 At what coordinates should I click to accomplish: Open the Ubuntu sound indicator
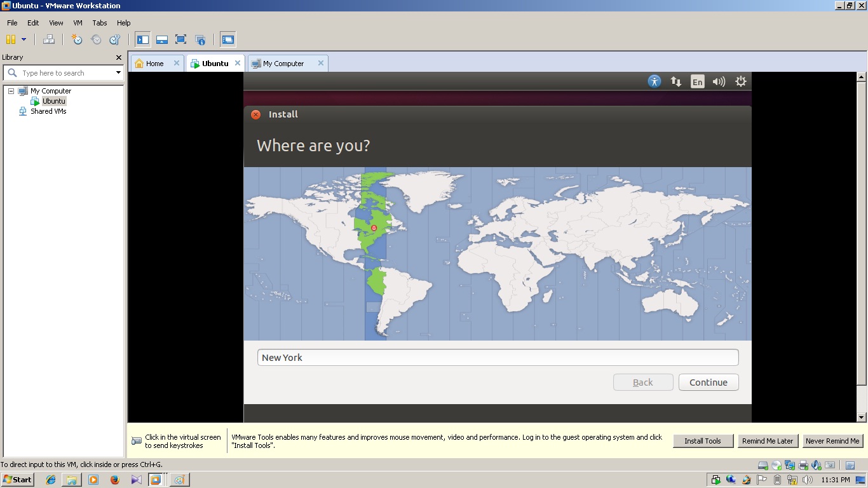tap(719, 81)
